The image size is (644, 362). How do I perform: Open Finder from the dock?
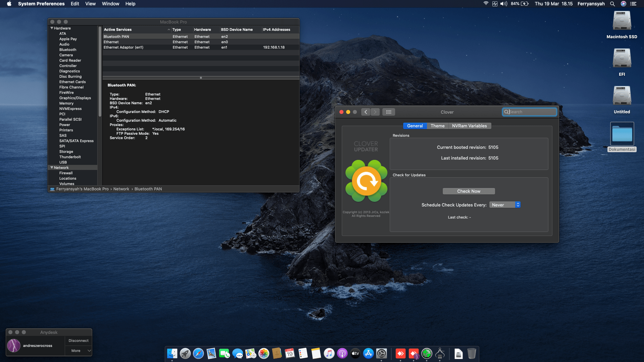click(172, 353)
